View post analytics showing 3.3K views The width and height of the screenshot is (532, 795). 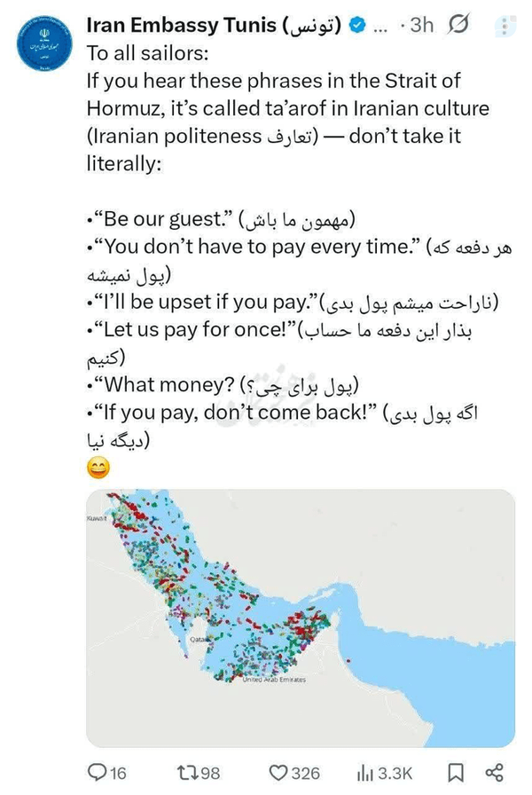pyautogui.click(x=384, y=773)
